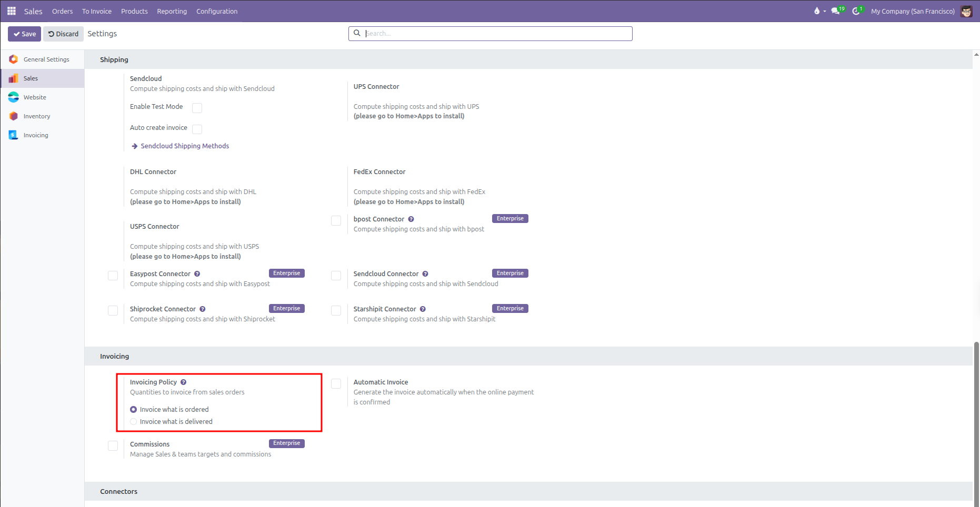Screen dimensions: 980x507
Task: Click the Website globe icon in sidebar
Action: (x=14, y=97)
